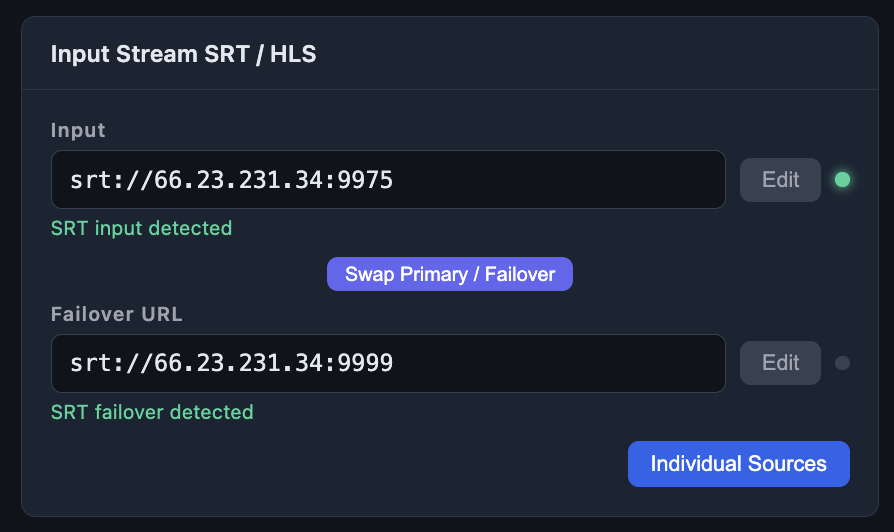Viewport: 894px width, 532px height.
Task: Edit the primary Input SRT address
Action: click(x=780, y=180)
